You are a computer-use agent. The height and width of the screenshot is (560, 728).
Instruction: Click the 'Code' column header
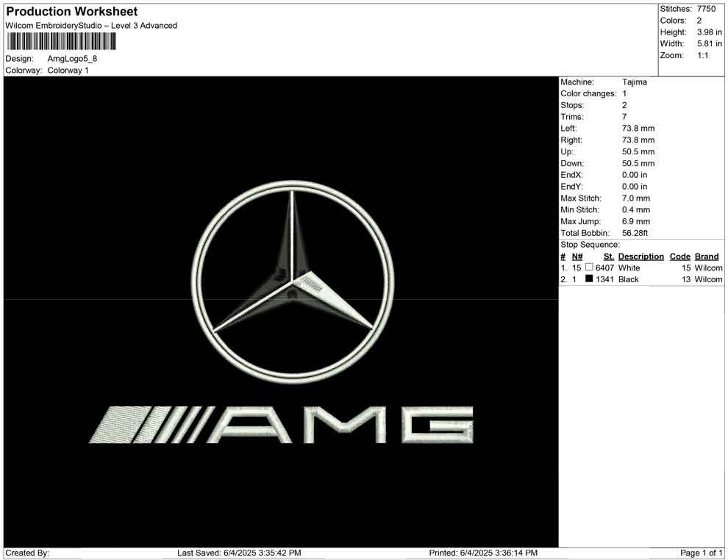680,256
